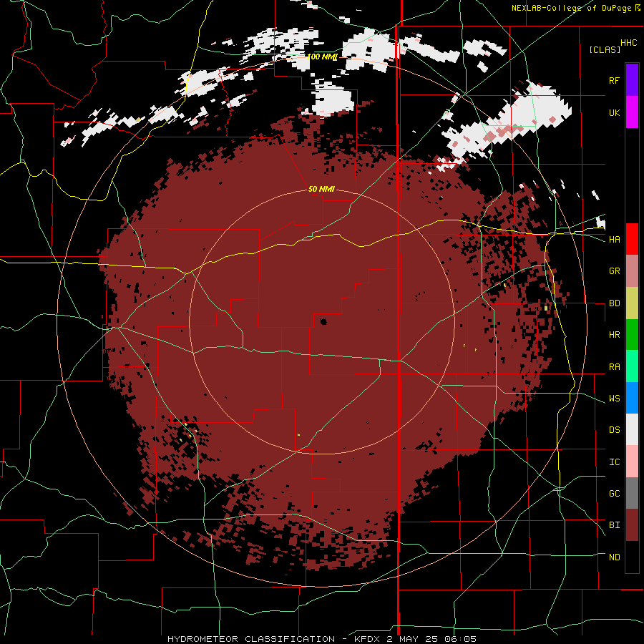Click the HR legend label
Image resolution: width=644 pixels, height=644 pixels.
pyautogui.click(x=614, y=335)
